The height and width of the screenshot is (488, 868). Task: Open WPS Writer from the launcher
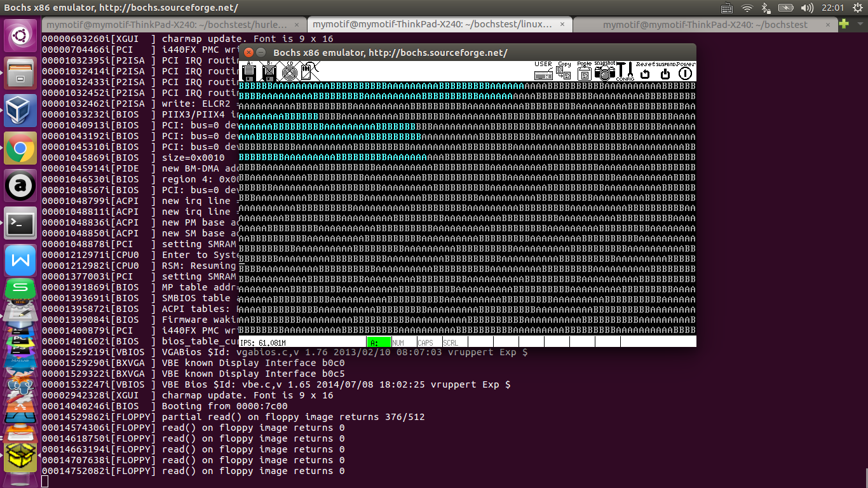tap(20, 261)
